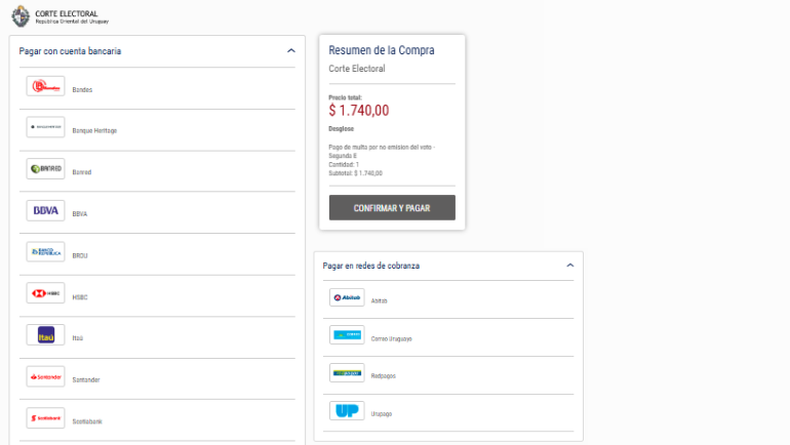Screen dimensions: 790x445
Task: Click the Confirmar y Pagar button
Action: (x=392, y=208)
